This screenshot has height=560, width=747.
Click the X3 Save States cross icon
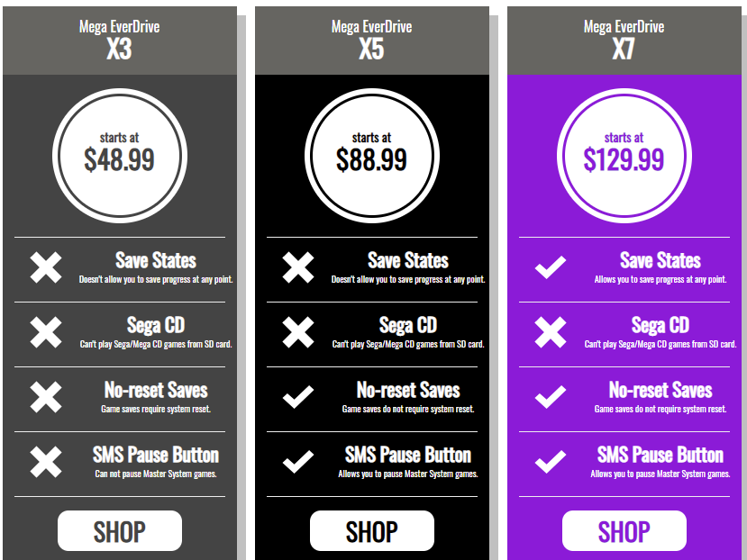coord(46,268)
